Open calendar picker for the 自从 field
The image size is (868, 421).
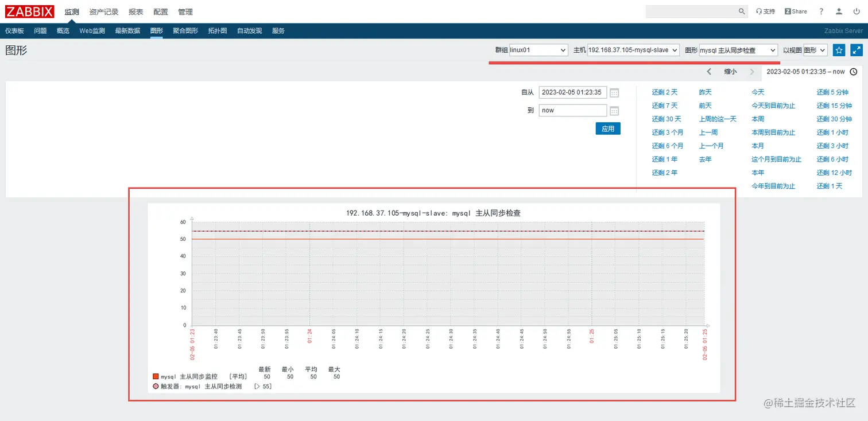[614, 93]
